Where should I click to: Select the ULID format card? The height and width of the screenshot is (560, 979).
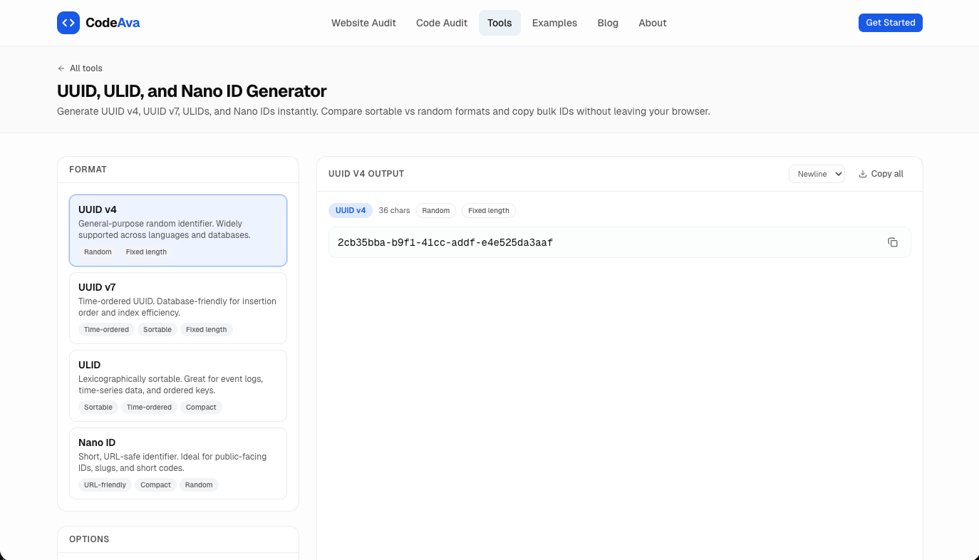pos(178,386)
